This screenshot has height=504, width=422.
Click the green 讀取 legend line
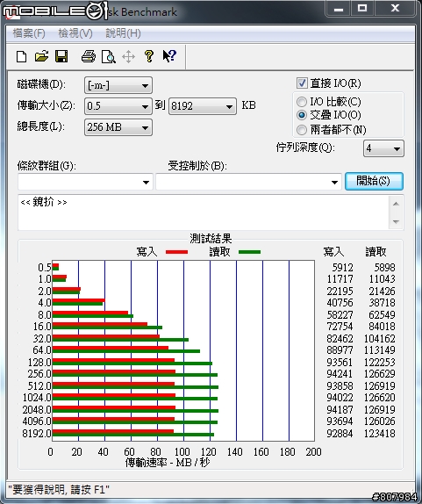(x=249, y=252)
